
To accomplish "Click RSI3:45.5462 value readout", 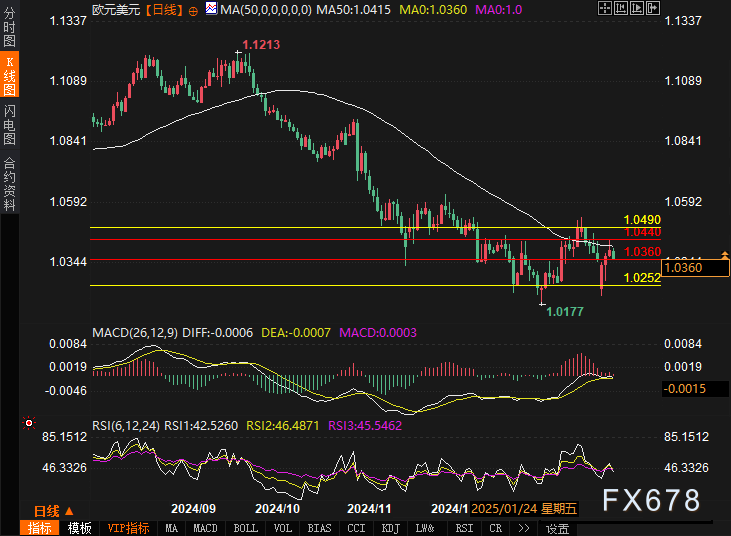I will [365, 426].
